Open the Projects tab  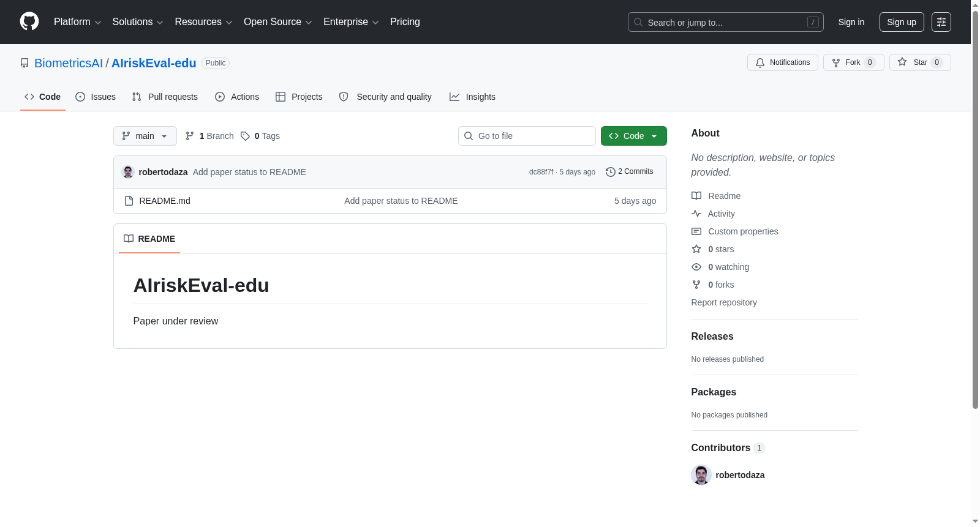299,97
